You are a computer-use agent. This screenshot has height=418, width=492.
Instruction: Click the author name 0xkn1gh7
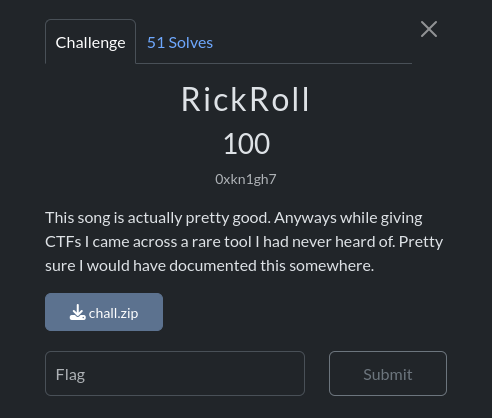pyautogui.click(x=246, y=179)
